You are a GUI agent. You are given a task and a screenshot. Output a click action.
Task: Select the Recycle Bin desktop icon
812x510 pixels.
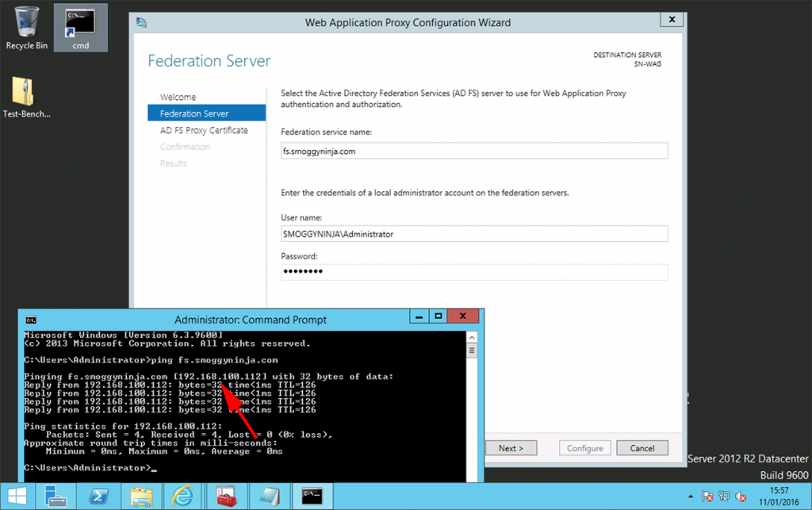pos(26,28)
